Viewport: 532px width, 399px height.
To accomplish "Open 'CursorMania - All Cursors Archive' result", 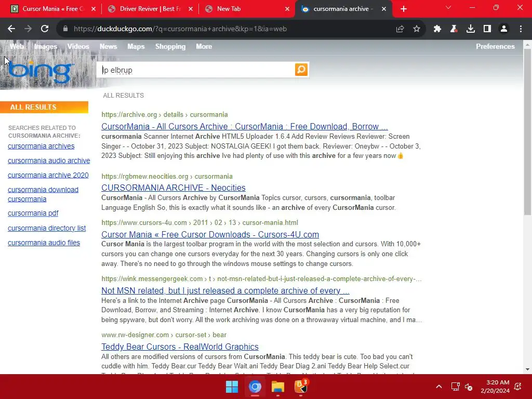I will click(244, 126).
